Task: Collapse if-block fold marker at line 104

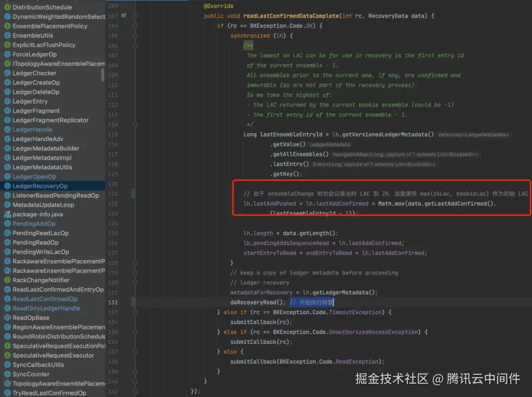Action: coord(135,26)
